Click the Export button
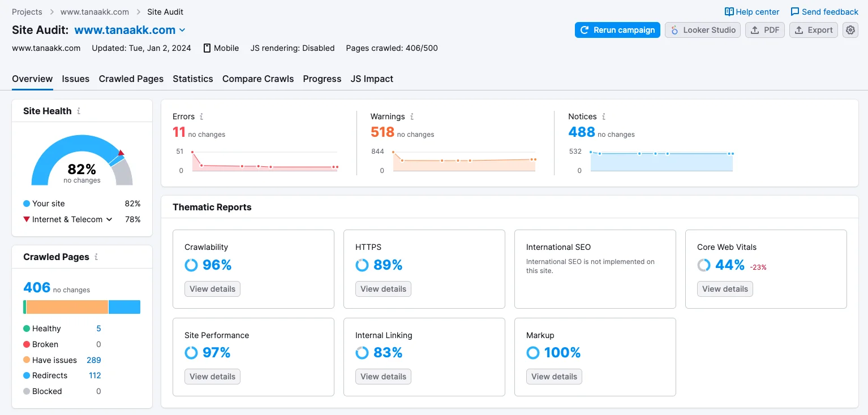This screenshot has height=415, width=868. 814,30
